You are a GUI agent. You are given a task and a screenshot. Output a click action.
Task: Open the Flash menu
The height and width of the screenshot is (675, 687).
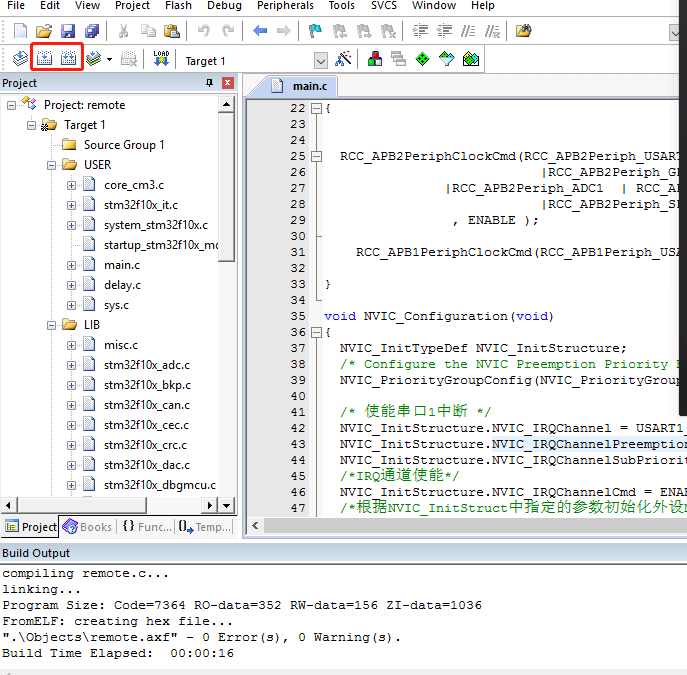(x=178, y=6)
